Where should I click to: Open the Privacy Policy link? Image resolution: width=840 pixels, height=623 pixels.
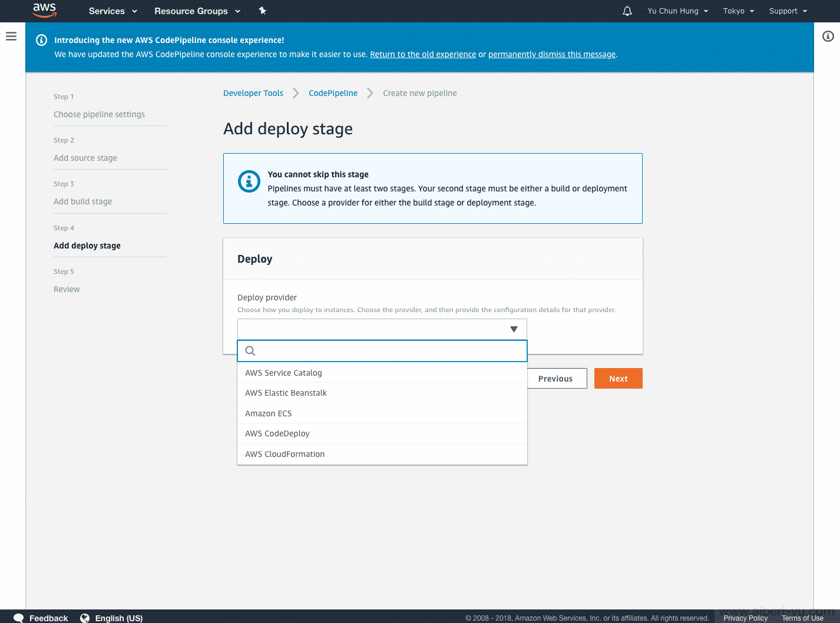746,618
